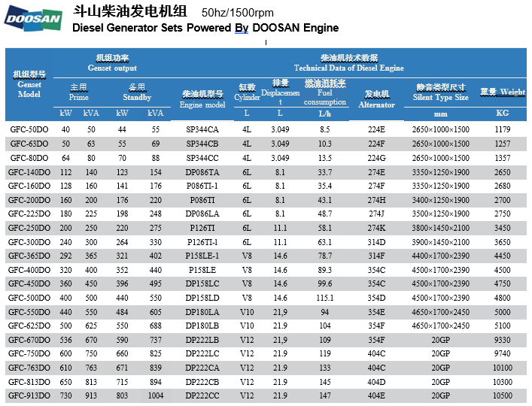Click standby kVA value '1004'

156,395
